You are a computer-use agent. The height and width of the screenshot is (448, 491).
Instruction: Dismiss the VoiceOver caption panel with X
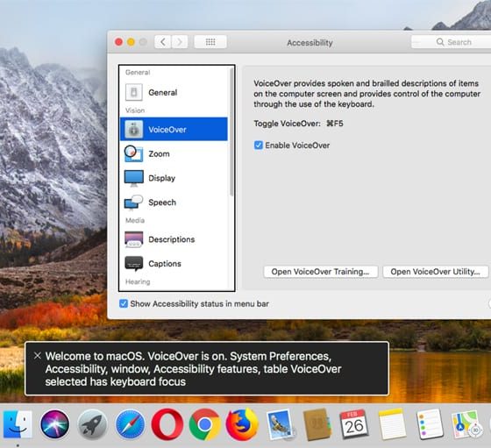[38, 356]
